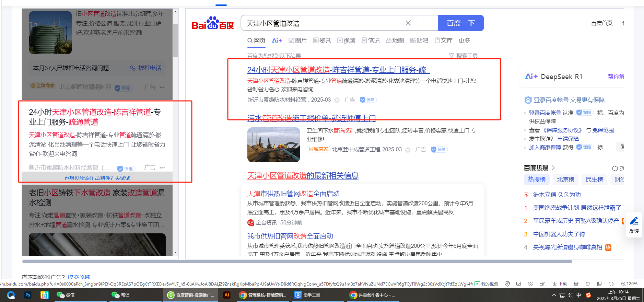Open Photoshop from the taskbar
Screen dimensions: 644x302
[28, 295]
